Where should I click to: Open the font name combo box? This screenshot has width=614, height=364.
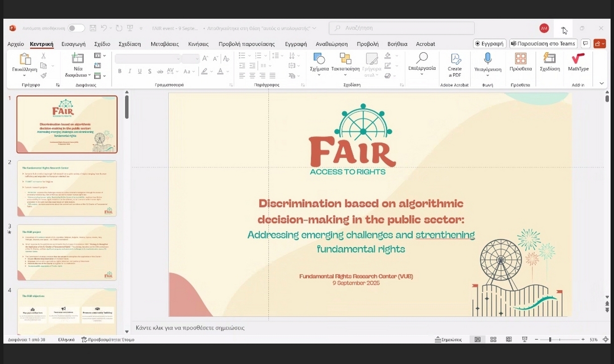click(x=148, y=59)
